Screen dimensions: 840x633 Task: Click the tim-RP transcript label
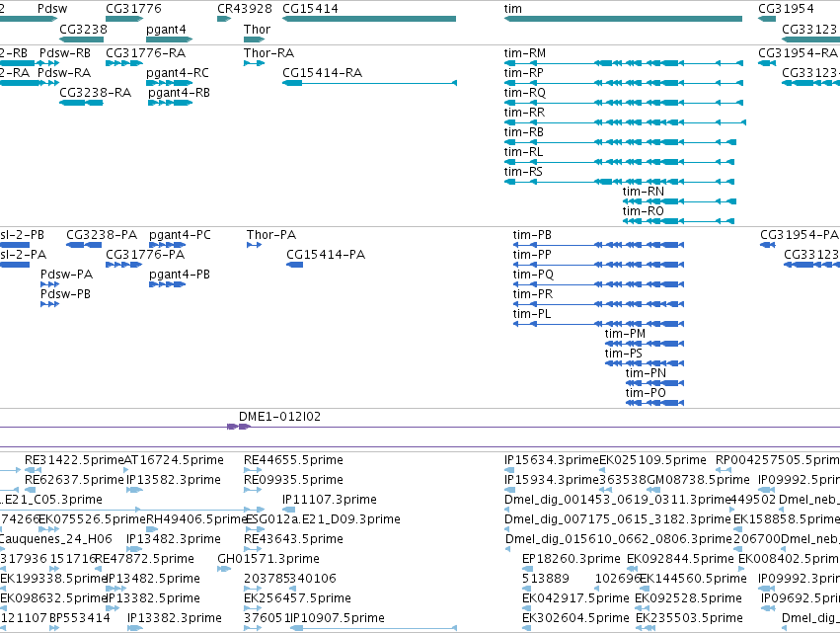click(x=524, y=73)
